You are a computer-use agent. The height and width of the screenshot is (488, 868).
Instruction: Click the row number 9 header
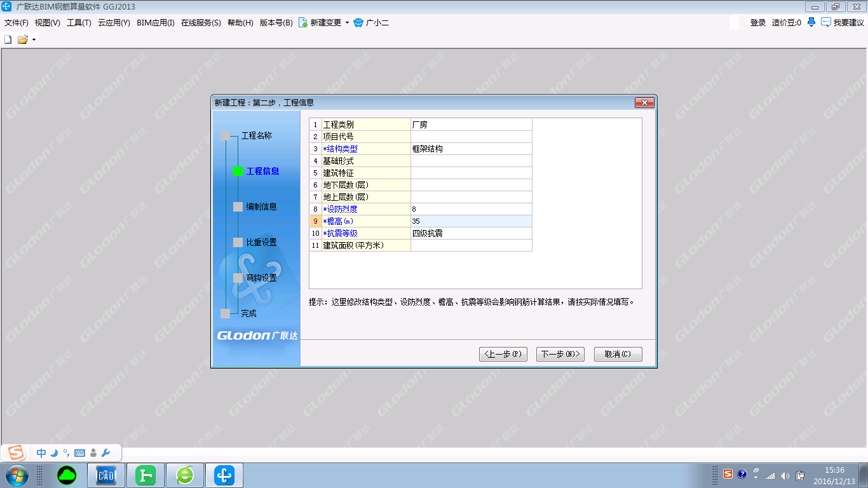click(x=315, y=221)
